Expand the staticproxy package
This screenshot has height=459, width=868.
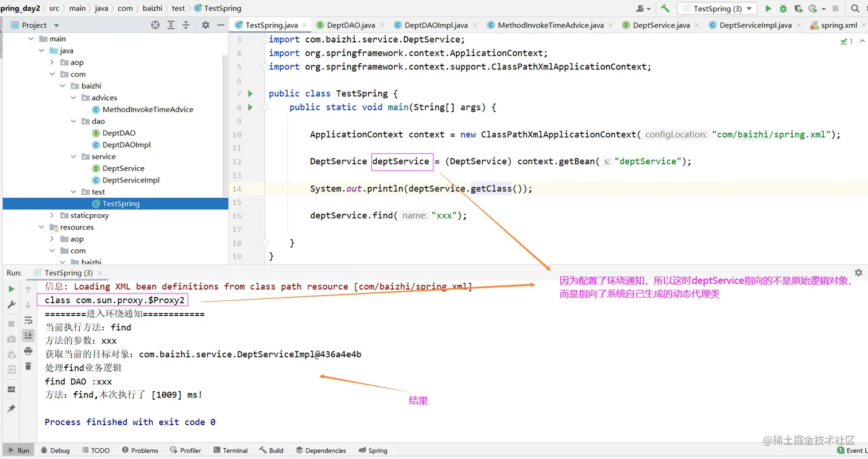52,215
